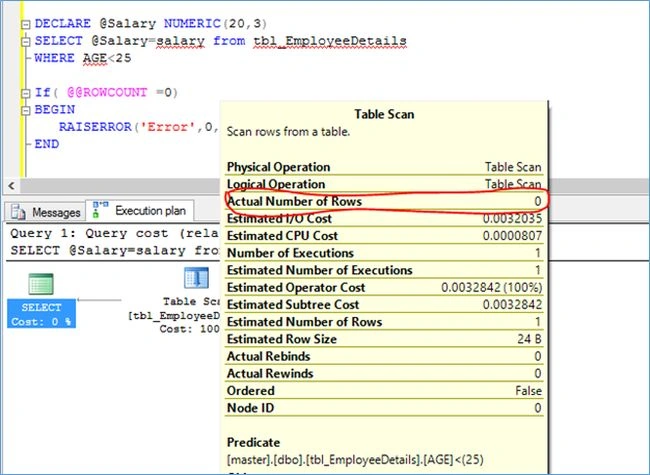
Task: Collapse the SELECT statement outline box
Action: (x=26, y=41)
